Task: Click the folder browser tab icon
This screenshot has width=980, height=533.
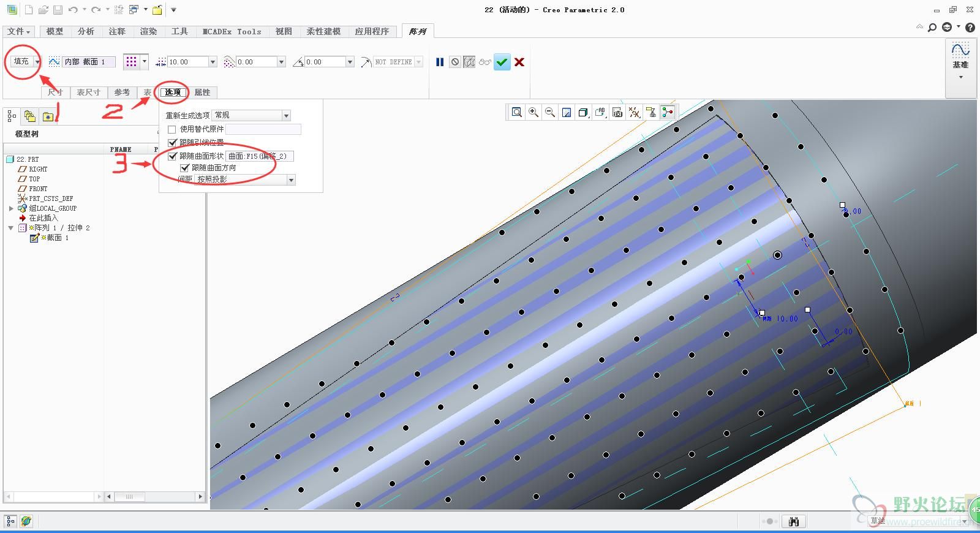Action: [x=29, y=116]
